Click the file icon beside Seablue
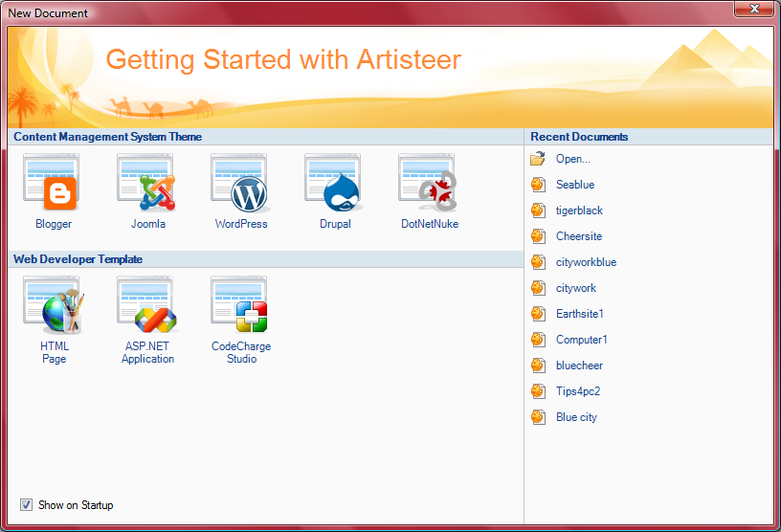Viewport: 781px width, 532px height. 538,185
